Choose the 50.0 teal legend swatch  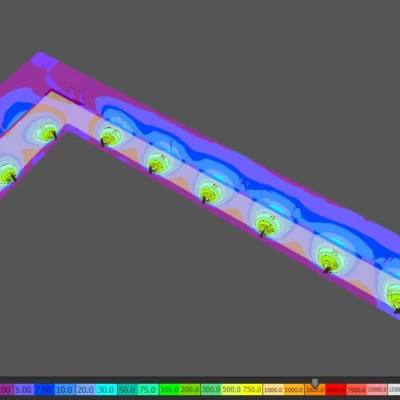[x=127, y=389]
